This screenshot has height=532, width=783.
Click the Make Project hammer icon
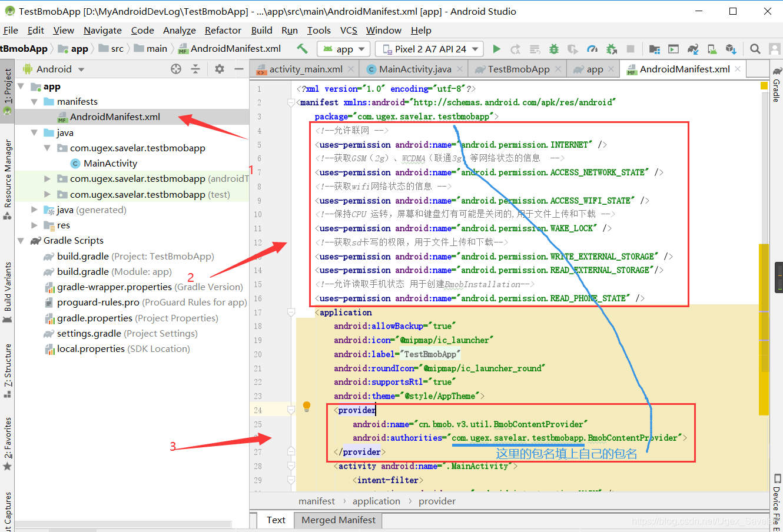(302, 49)
